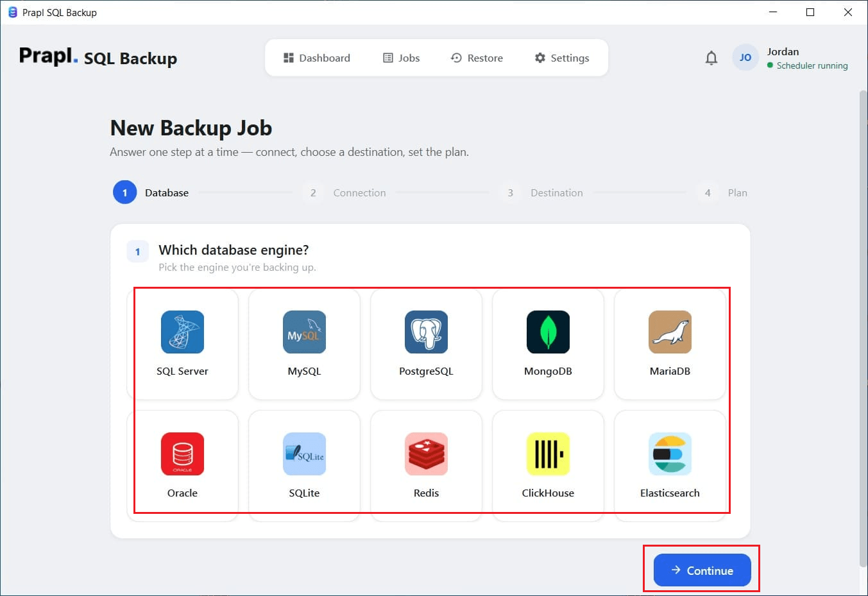Image resolution: width=868 pixels, height=596 pixels.
Task: Close the Prapl SQL Backup window
Action: point(847,12)
